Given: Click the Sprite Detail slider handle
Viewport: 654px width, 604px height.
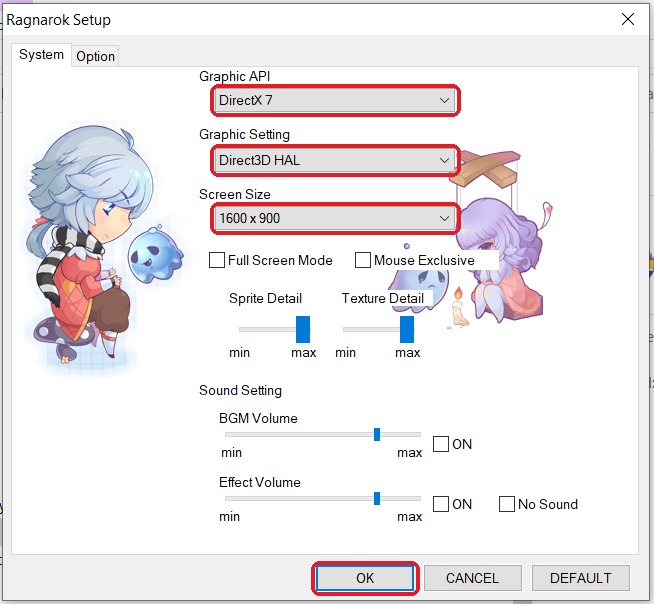Looking at the screenshot, I should click(x=303, y=329).
